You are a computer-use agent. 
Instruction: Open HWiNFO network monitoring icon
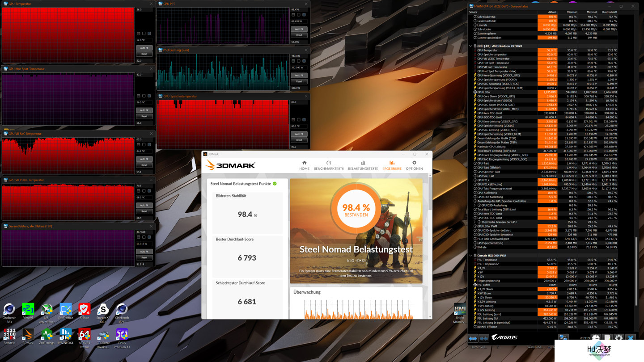563,338
